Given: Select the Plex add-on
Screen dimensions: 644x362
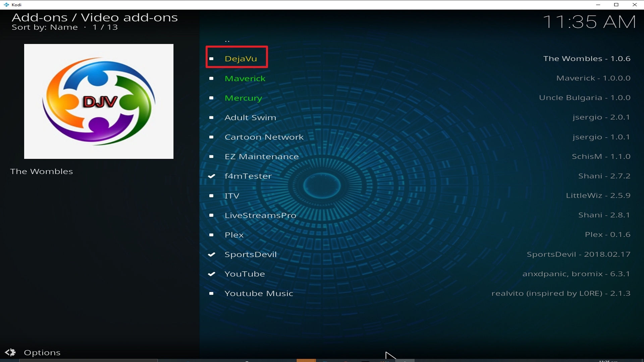Looking at the screenshot, I should [x=234, y=235].
